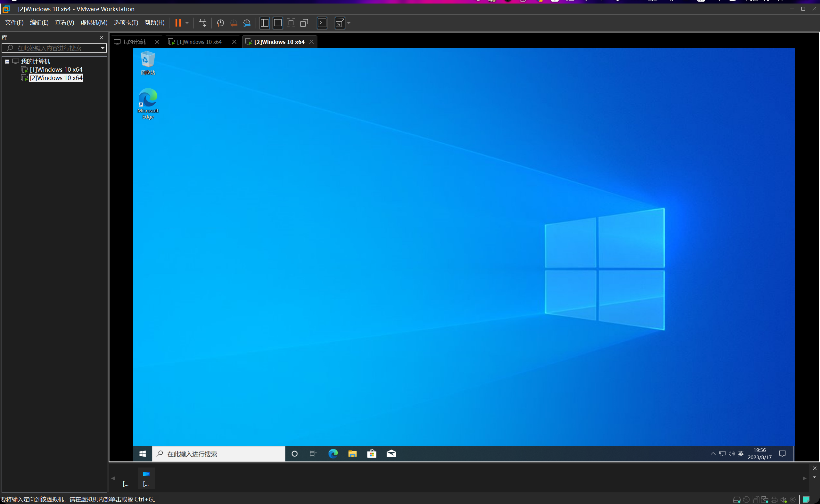
Task: Toggle the library sidebar panel
Action: [265, 23]
